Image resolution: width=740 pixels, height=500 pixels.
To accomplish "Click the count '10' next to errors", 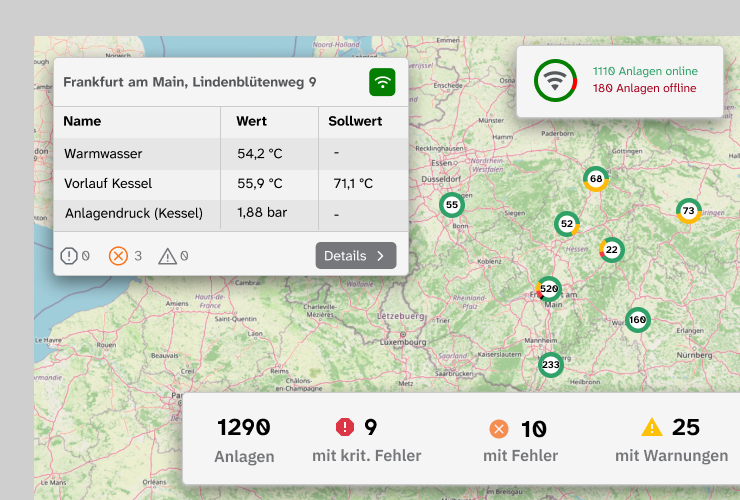I will (x=534, y=429).
